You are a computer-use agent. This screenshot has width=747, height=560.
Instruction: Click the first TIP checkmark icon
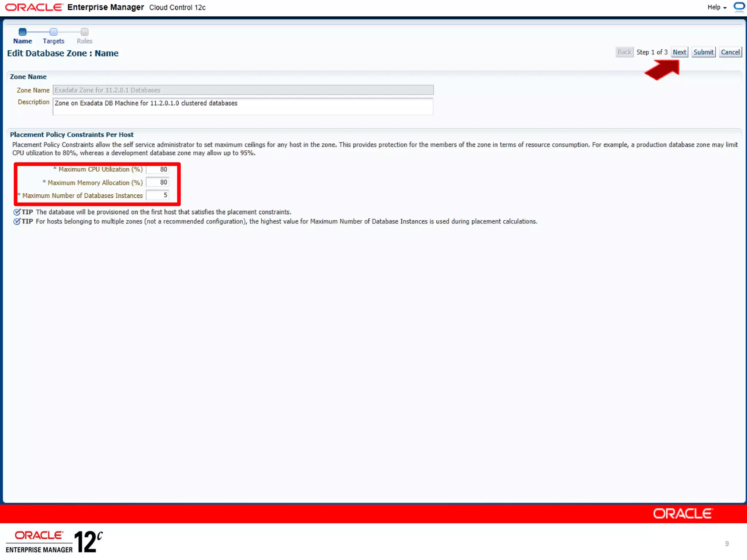(x=17, y=212)
